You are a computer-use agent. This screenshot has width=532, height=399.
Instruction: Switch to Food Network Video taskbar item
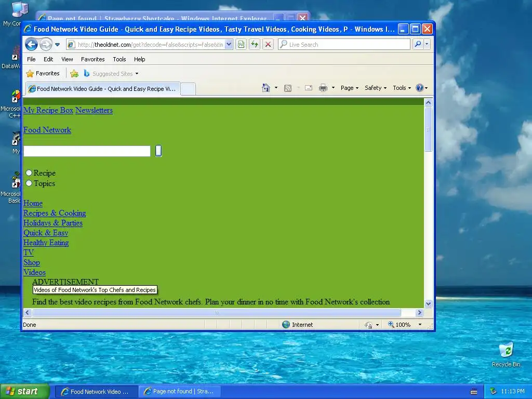[x=96, y=392]
